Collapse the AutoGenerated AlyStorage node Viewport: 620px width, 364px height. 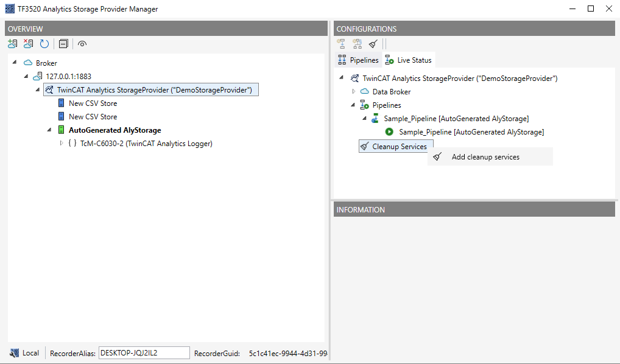point(49,130)
